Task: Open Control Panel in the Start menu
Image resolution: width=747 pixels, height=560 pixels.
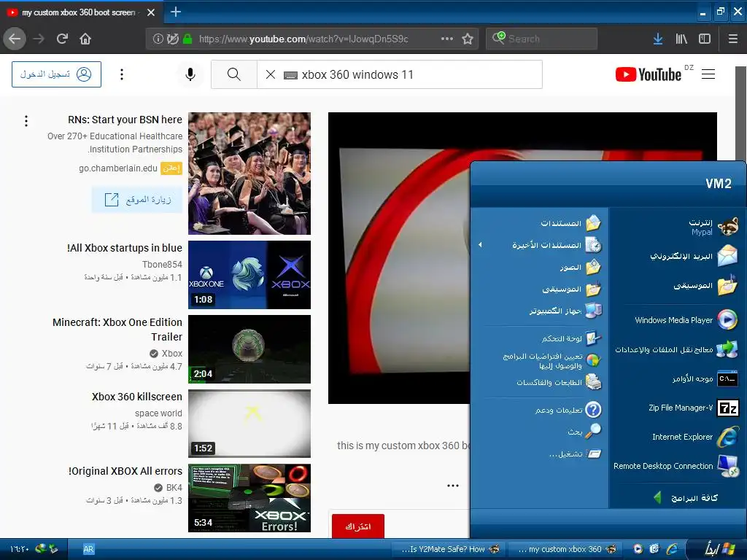Action: tap(571, 338)
